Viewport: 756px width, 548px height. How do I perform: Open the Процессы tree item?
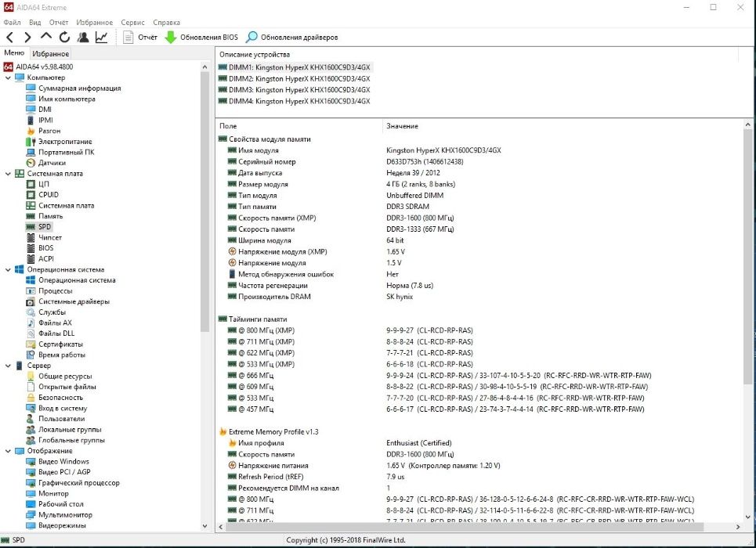(x=49, y=290)
